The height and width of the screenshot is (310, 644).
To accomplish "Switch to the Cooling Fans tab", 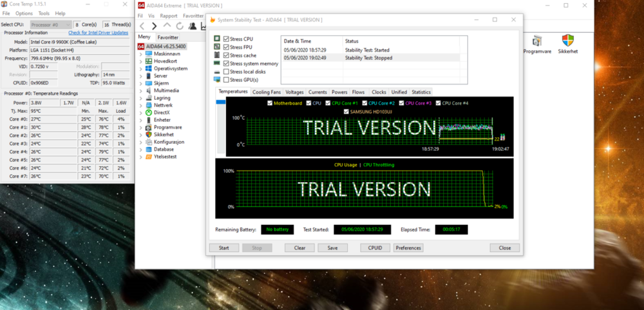I will tap(267, 92).
